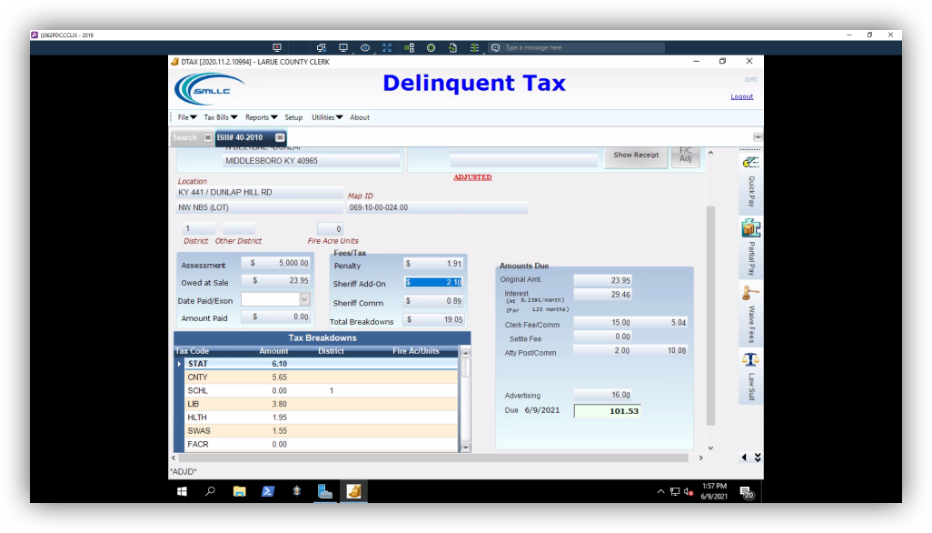This screenshot has width=932, height=533.
Task: Click the F/C Adj button
Action: (x=685, y=156)
